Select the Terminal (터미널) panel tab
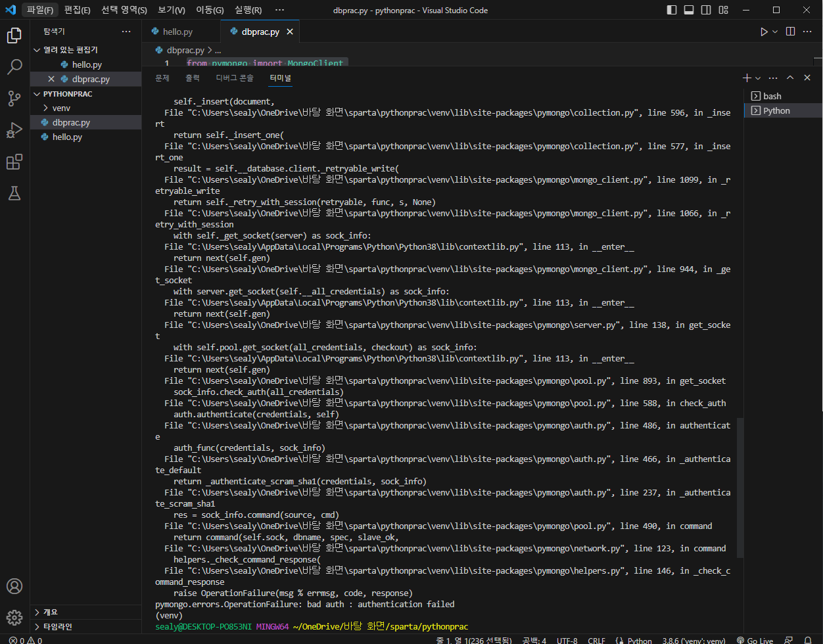Image resolution: width=823 pixels, height=644 pixels. (280, 78)
